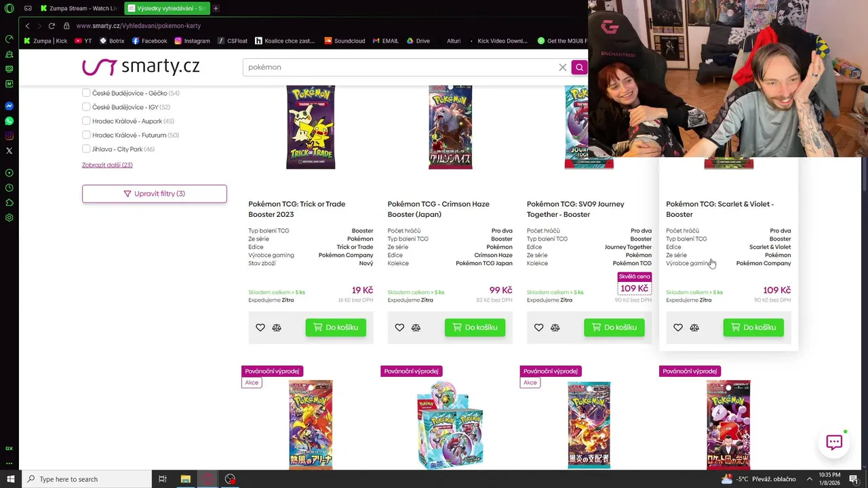Open a new browser tab
Viewport: 868px width, 488px height.
coord(216,8)
